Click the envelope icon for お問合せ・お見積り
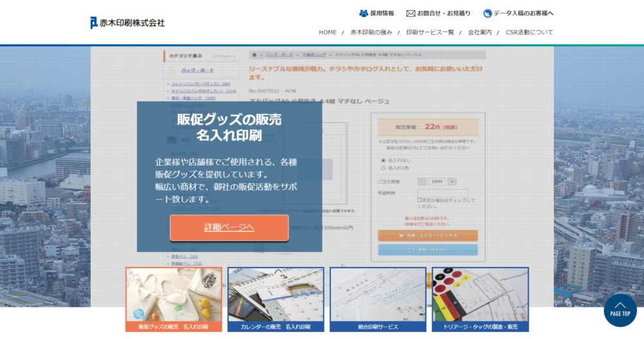644x339 pixels. tap(411, 14)
